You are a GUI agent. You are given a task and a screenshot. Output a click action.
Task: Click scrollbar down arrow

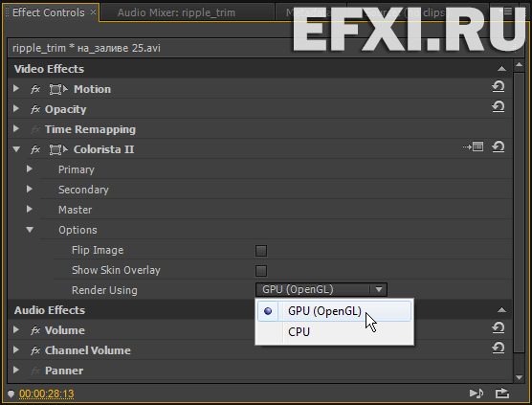pyautogui.click(x=519, y=377)
